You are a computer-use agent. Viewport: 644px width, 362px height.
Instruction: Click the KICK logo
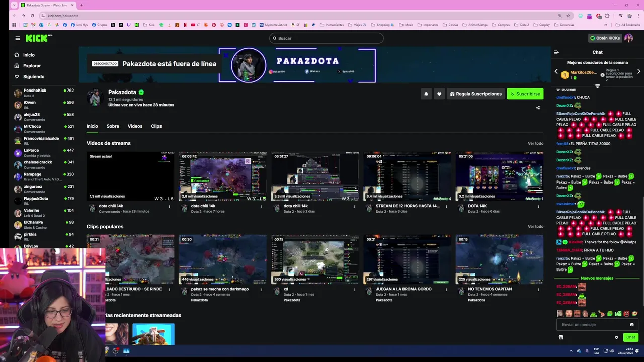coord(38,38)
